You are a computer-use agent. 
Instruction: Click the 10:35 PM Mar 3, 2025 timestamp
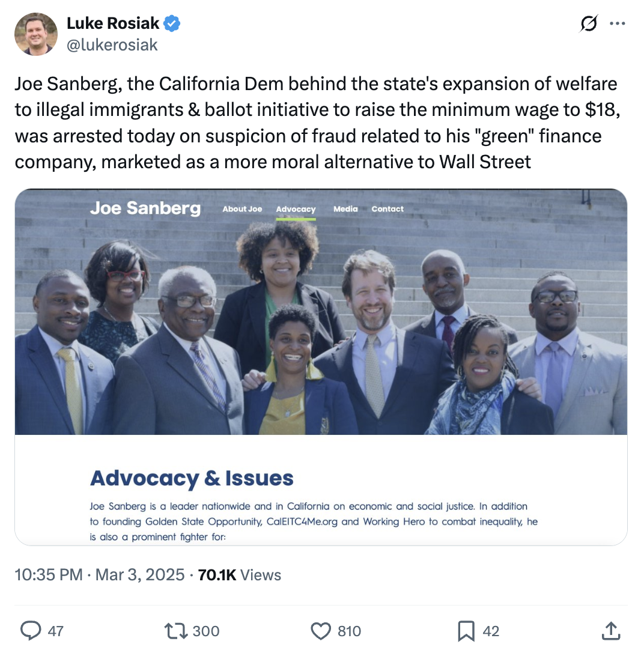point(99,575)
